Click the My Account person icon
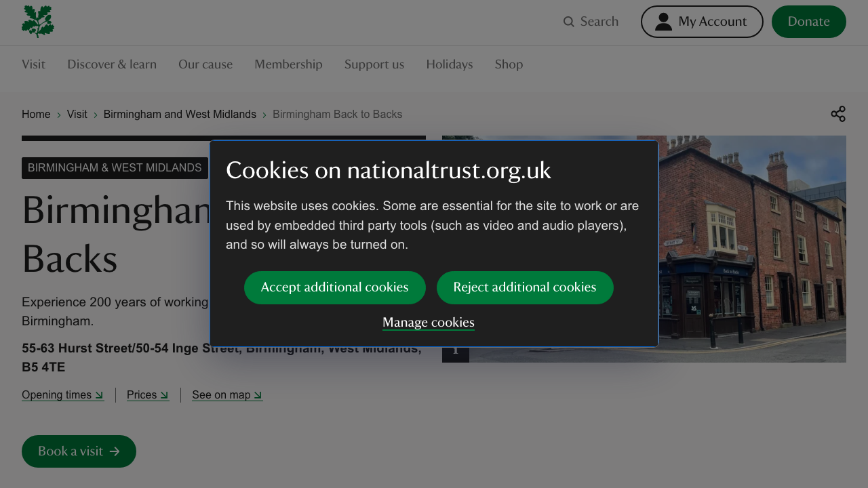Screen dimensions: 868x488 click(663, 21)
